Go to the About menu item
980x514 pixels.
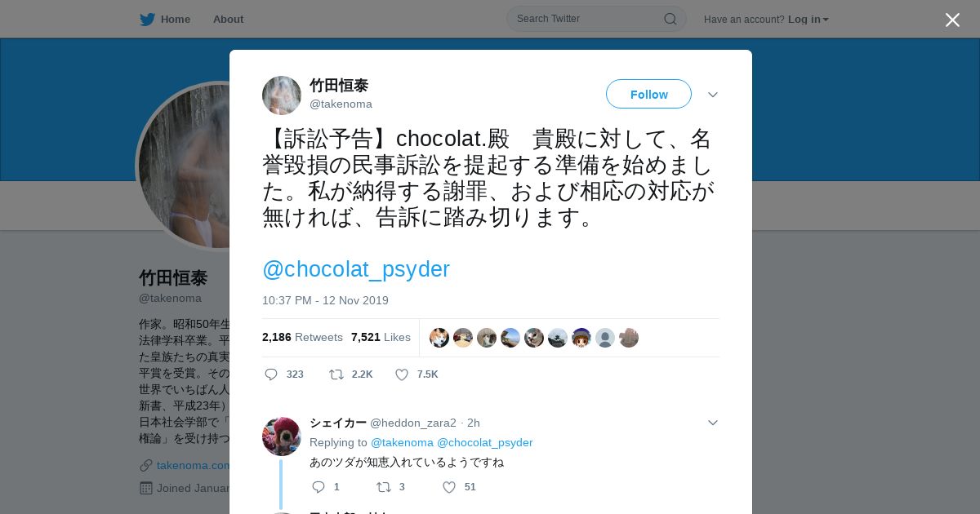(x=228, y=19)
